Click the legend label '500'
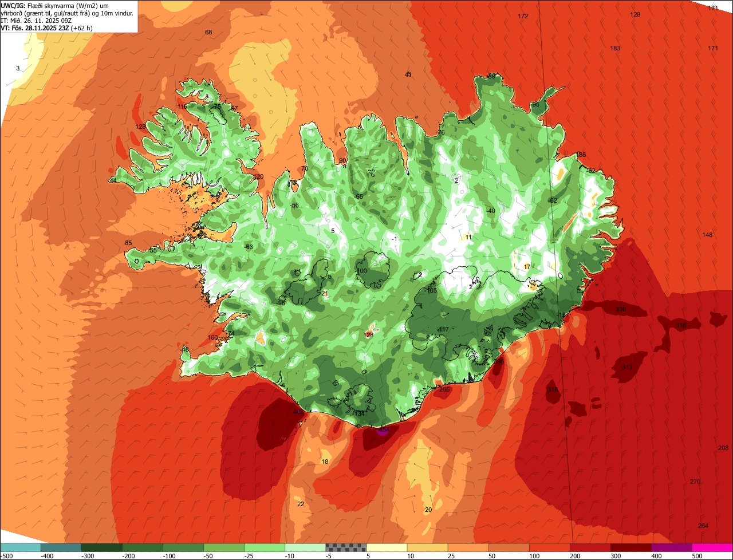This screenshot has height=560, width=733. coord(697,555)
